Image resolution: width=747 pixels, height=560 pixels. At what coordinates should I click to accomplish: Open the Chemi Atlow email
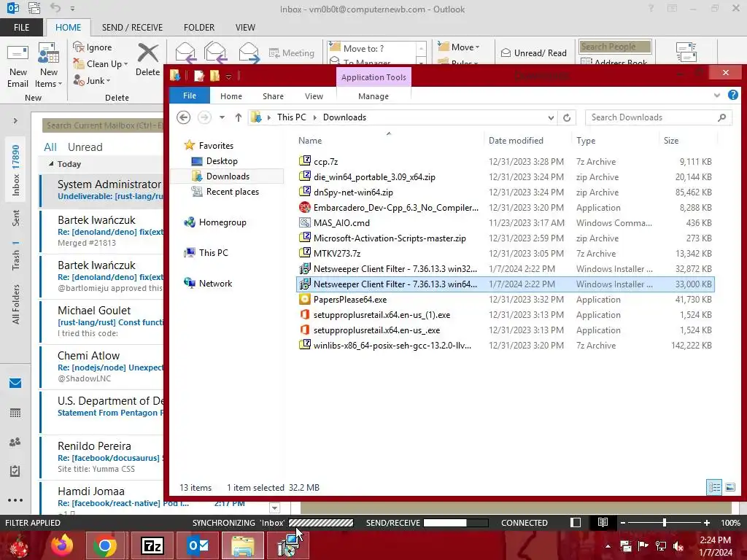tap(102, 367)
